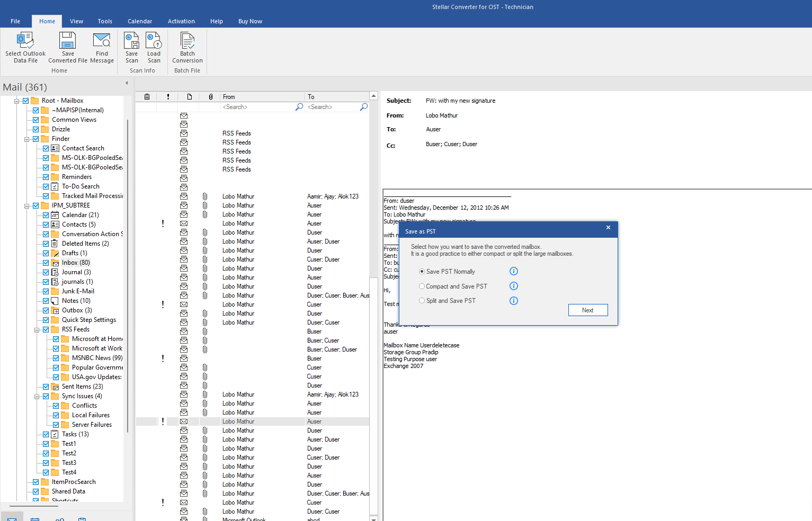Image resolution: width=812 pixels, height=521 pixels.
Task: Switch to the Mail view icon at bottom
Action: [12, 519]
